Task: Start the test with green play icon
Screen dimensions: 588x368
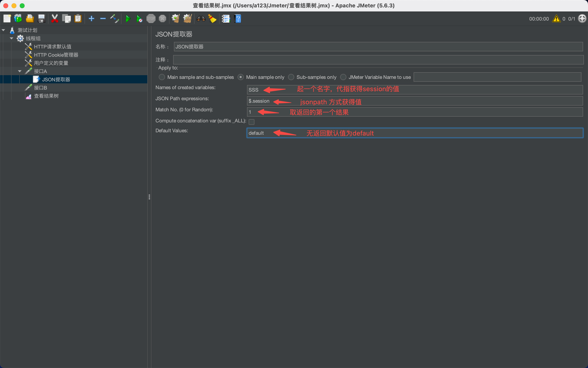Action: point(128,18)
